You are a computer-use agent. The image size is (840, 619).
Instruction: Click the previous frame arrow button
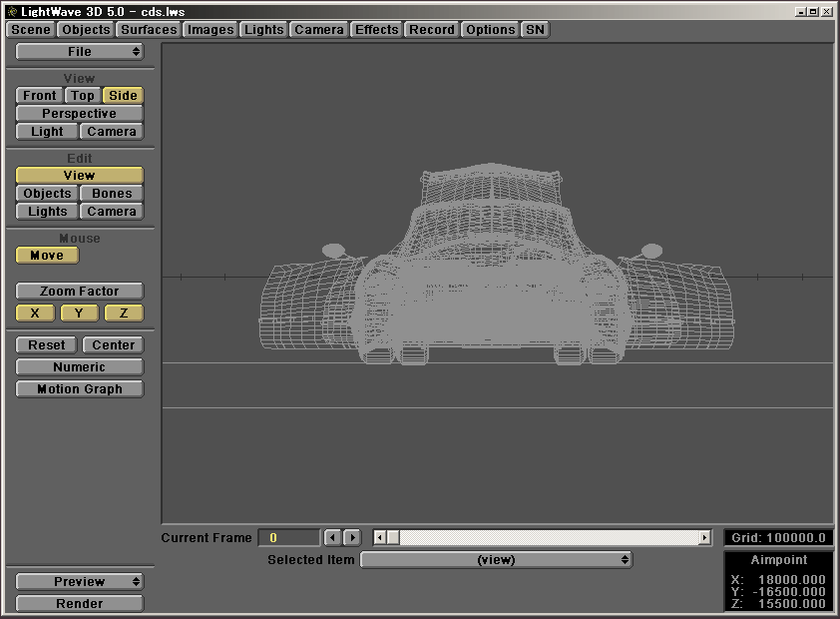[x=333, y=538]
